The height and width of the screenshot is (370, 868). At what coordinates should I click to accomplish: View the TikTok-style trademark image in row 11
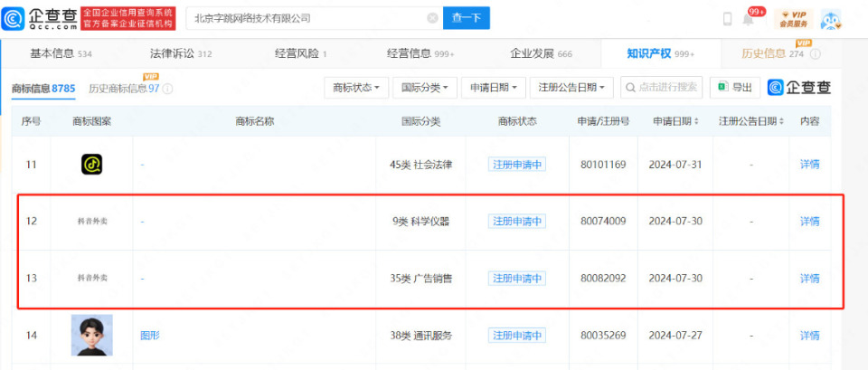point(91,165)
